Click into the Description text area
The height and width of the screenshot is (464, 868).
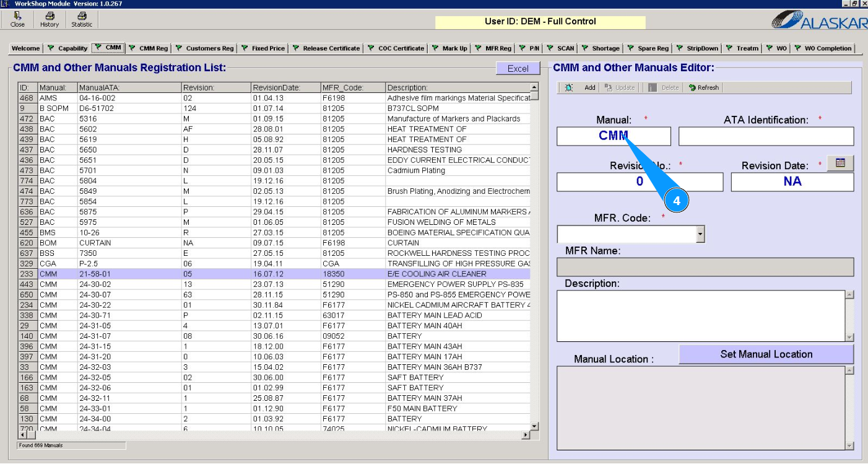(701, 315)
